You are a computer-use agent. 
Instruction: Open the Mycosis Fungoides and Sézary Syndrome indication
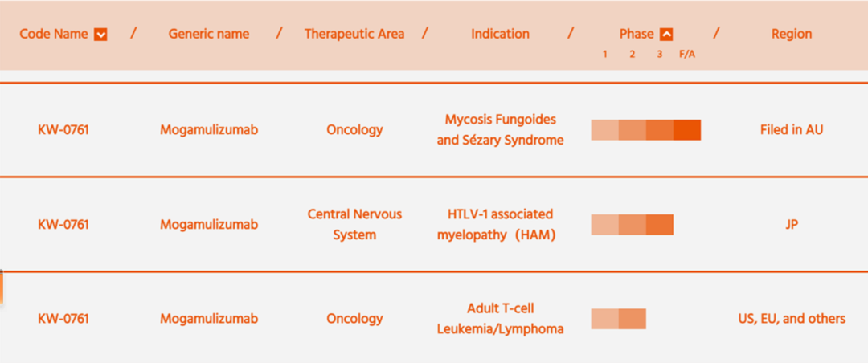[x=500, y=129]
